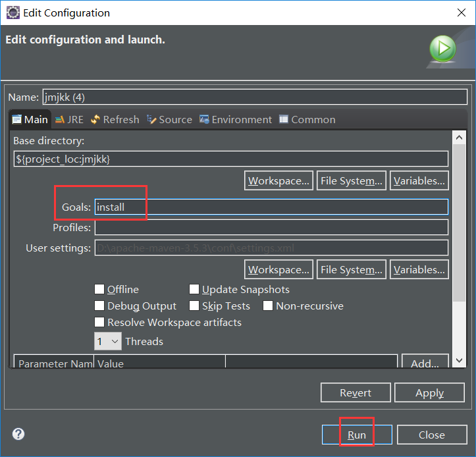Screen dimensions: 476x457
Task: Click the Revert button
Action: 356,392
